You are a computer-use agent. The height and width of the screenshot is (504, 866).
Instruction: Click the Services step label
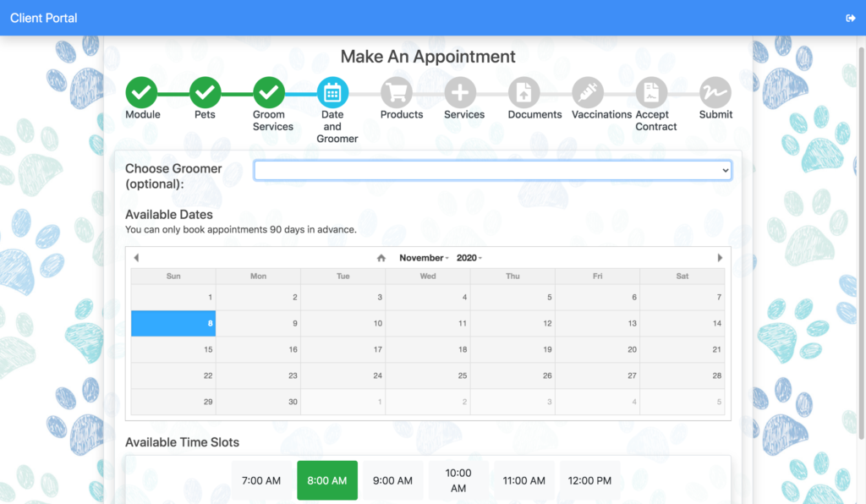pyautogui.click(x=464, y=114)
